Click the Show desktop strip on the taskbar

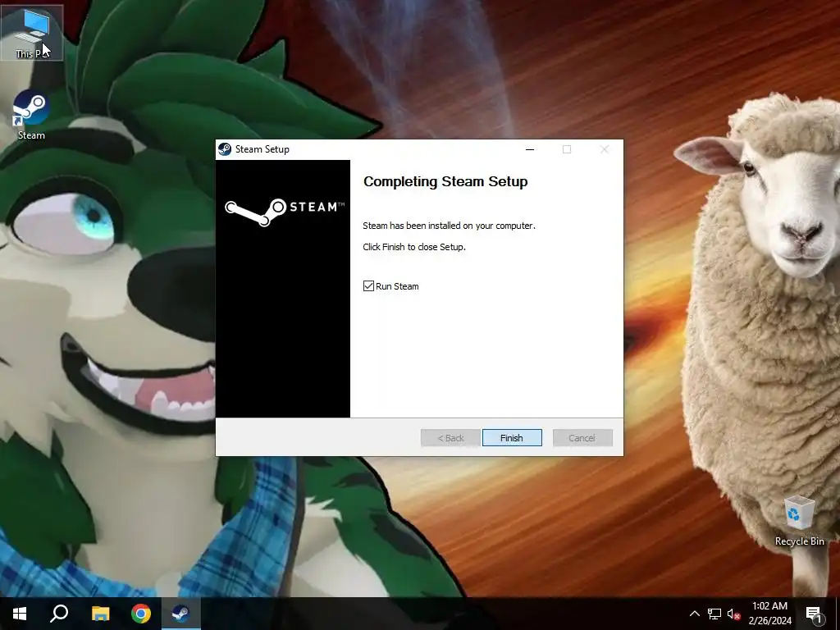[x=838, y=614]
